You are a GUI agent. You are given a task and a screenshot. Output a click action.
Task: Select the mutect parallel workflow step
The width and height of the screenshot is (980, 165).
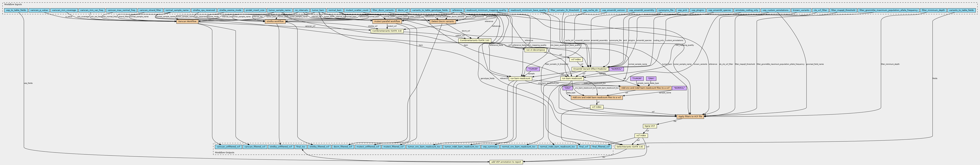click(x=387, y=22)
